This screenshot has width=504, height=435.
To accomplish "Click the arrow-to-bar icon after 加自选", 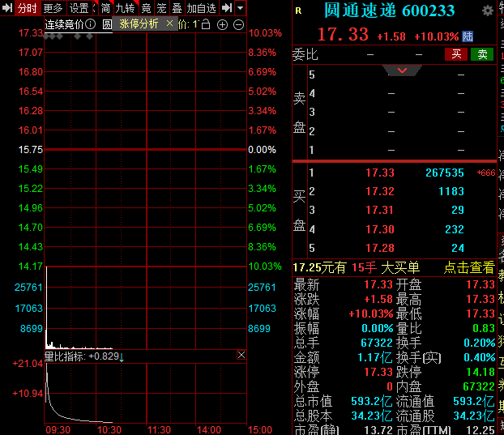I will pos(227,8).
